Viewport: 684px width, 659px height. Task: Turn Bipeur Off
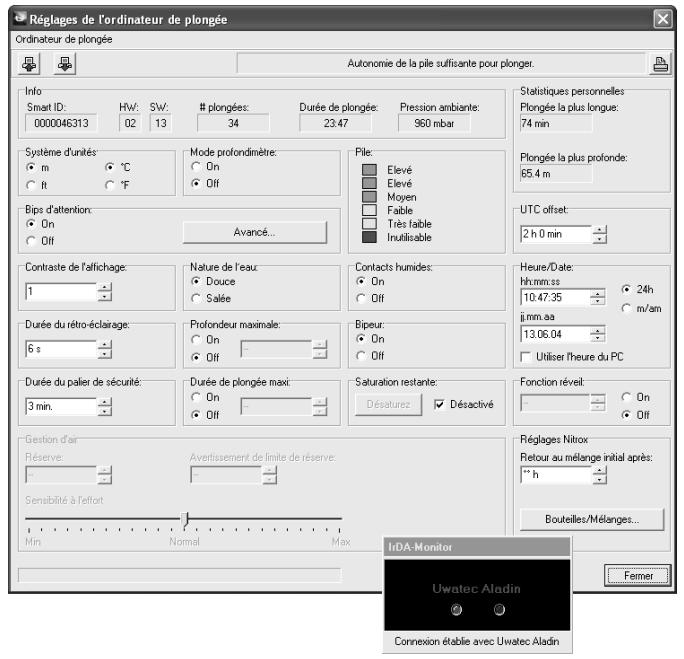pyautogui.click(x=361, y=356)
